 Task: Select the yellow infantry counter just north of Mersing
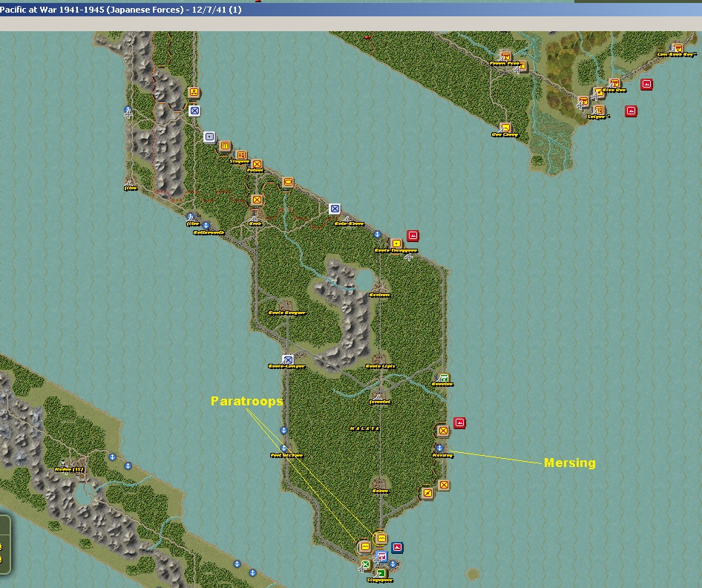pyautogui.click(x=443, y=431)
